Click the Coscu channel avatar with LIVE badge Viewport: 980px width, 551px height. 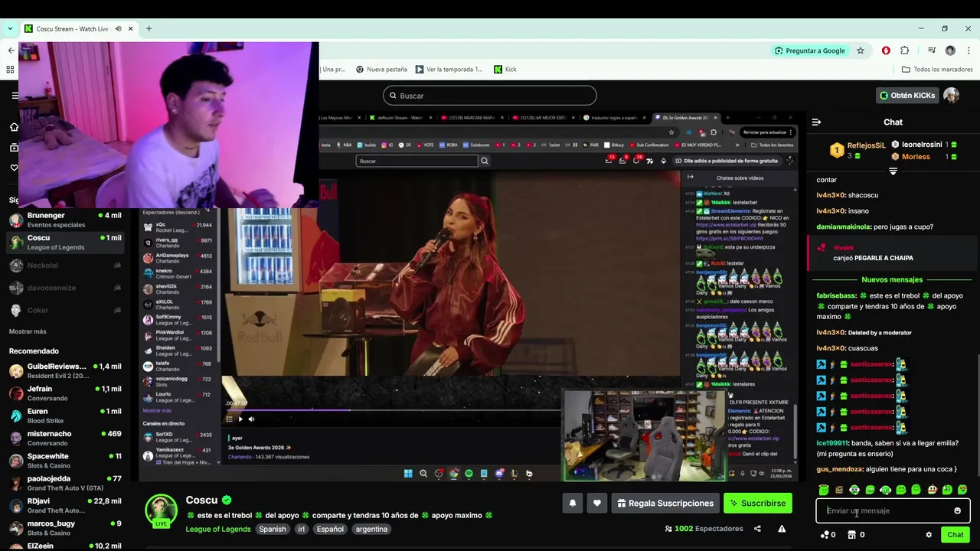click(162, 511)
